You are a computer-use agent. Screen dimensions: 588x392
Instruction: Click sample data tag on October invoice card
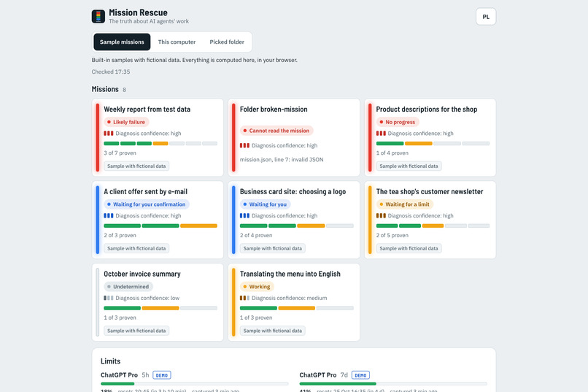pos(136,331)
